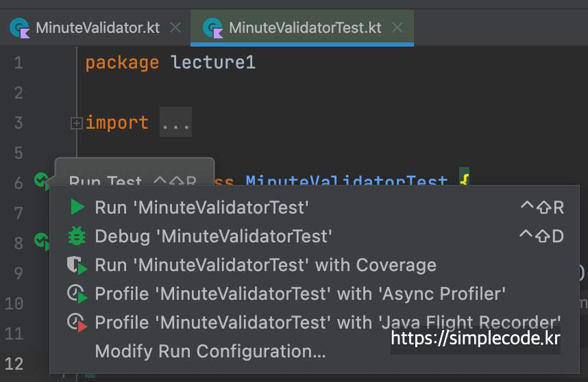The width and height of the screenshot is (588, 382).
Task: Select the MinuteValidatorTest.kt tab
Action: (x=305, y=28)
